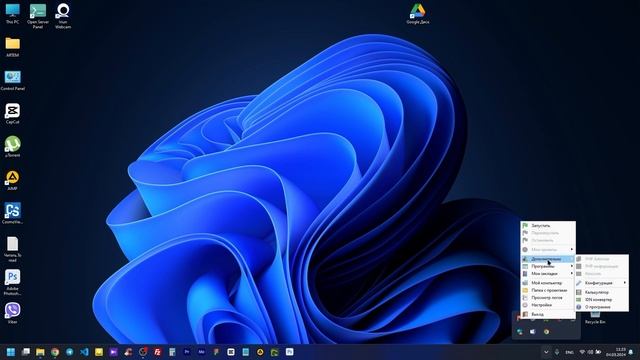The height and width of the screenshot is (360, 640).
Task: Open the text file on the desktop
Action: [13, 249]
